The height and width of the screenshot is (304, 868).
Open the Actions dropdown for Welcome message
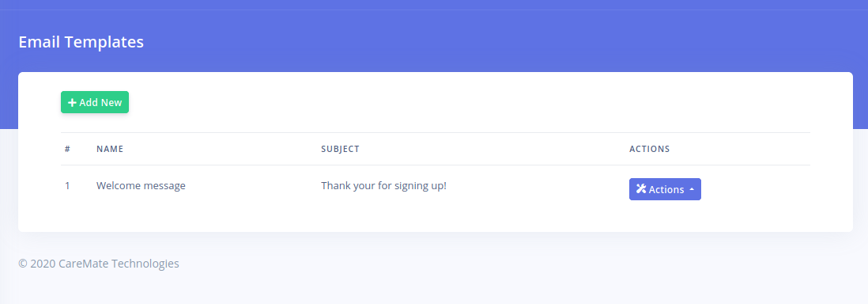pyautogui.click(x=665, y=189)
